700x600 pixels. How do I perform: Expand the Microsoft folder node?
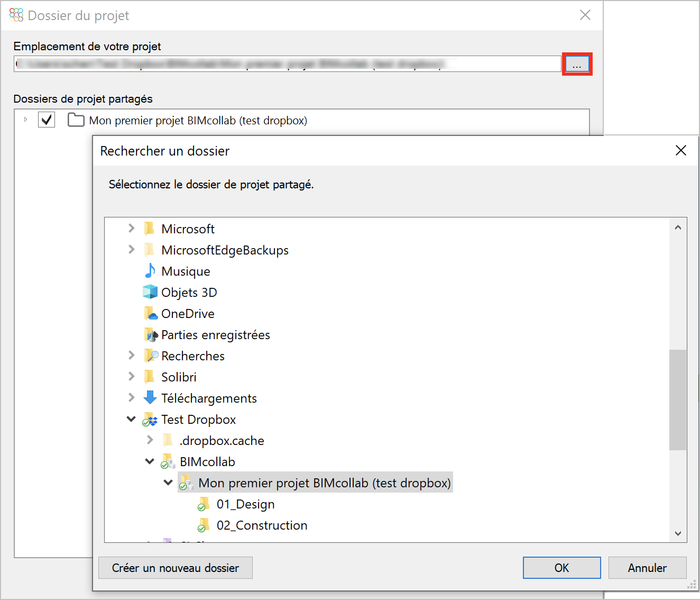click(x=132, y=228)
